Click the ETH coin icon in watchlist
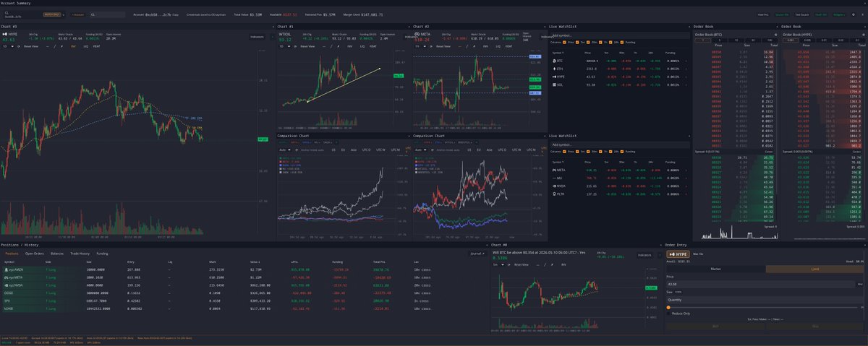The height and width of the screenshot is (346, 868). 554,69
